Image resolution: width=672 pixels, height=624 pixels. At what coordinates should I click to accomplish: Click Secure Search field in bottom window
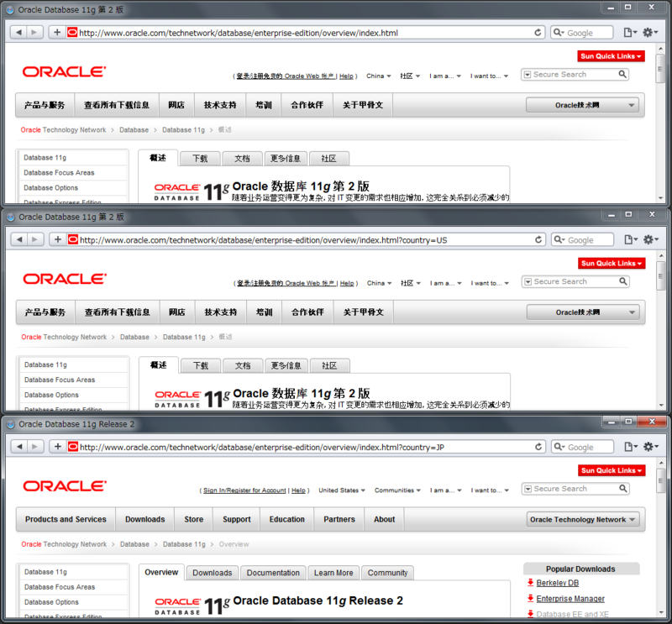pos(575,489)
